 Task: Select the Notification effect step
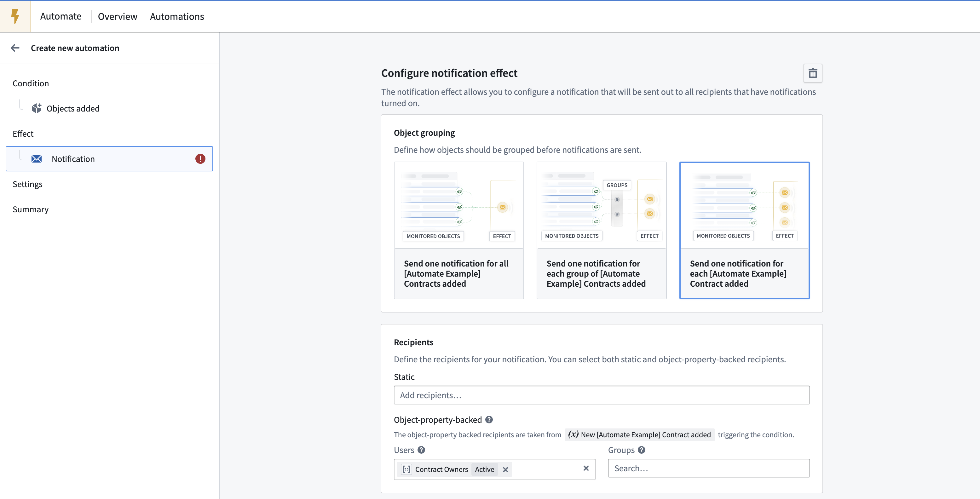tap(110, 158)
